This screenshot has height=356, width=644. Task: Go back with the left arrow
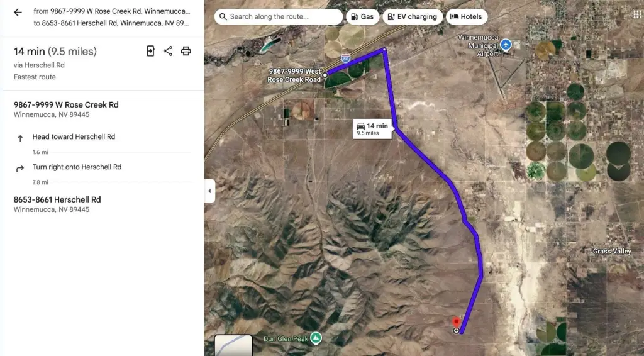click(x=18, y=13)
